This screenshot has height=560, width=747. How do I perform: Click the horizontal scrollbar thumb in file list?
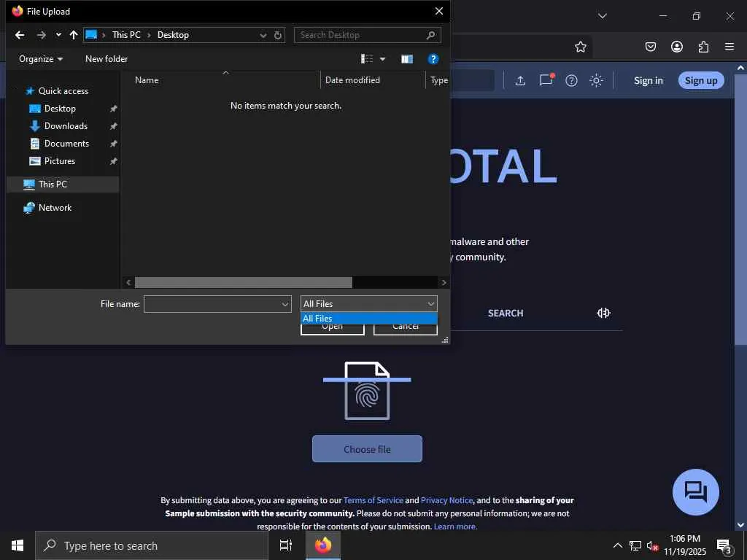244,282
